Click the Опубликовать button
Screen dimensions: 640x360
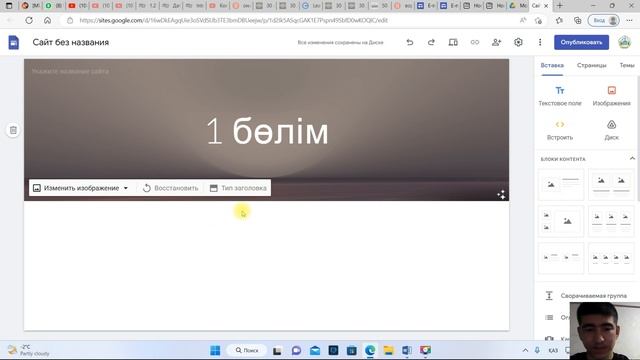(581, 42)
